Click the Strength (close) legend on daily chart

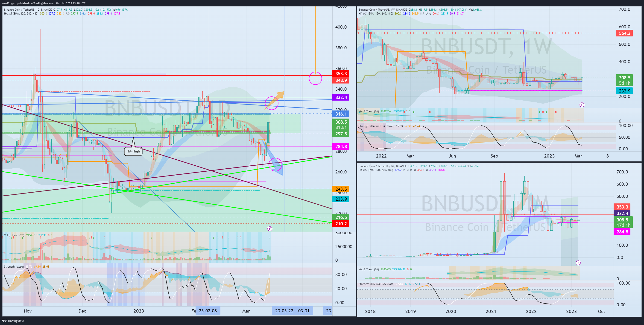pyautogui.click(x=14, y=267)
